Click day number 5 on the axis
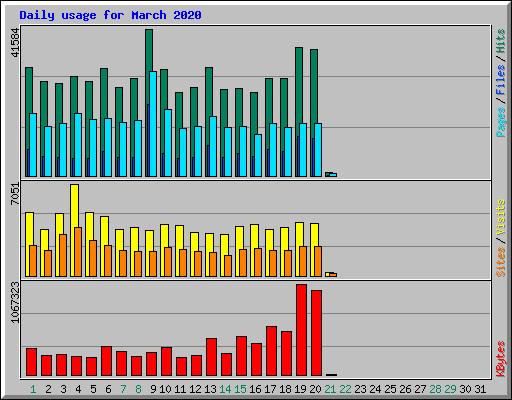The width and height of the screenshot is (512, 400). [93, 389]
